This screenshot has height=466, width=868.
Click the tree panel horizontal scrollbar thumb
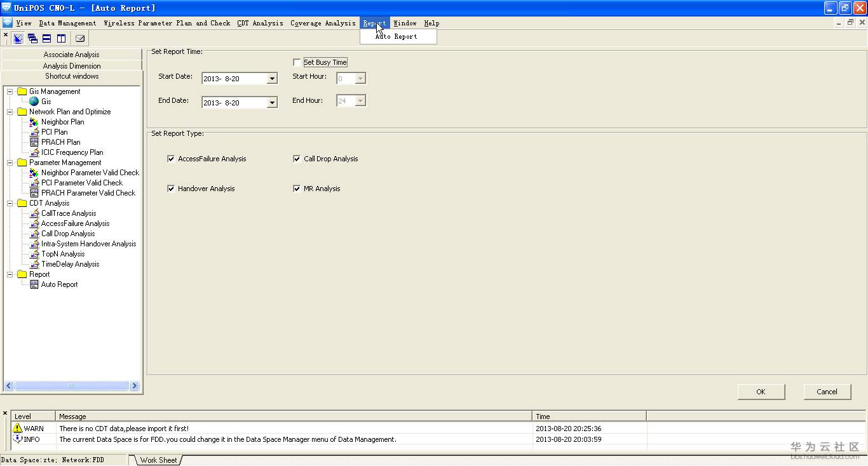pyautogui.click(x=71, y=385)
